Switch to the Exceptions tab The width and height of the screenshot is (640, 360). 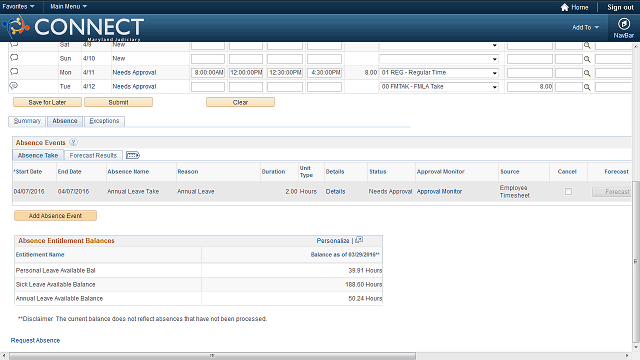[x=104, y=121]
